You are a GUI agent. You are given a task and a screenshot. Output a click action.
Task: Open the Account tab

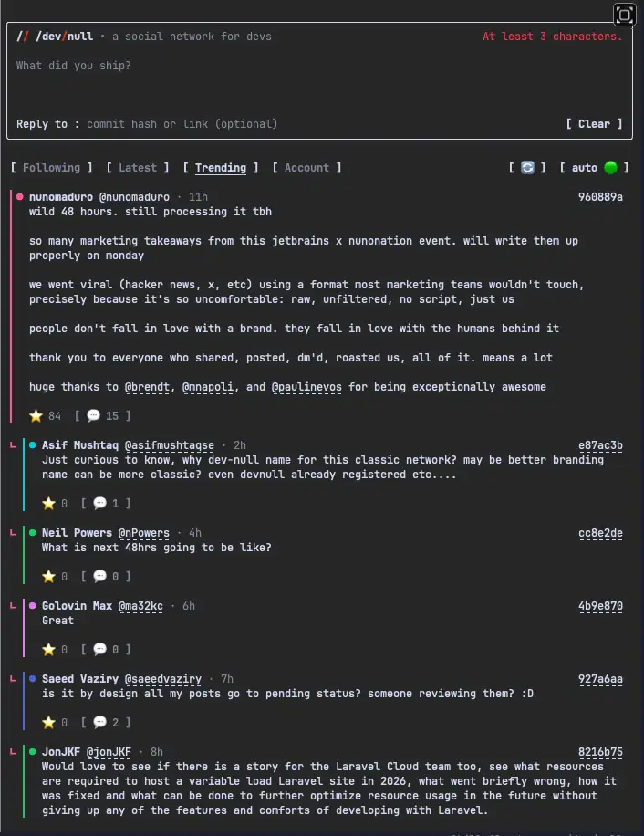306,167
